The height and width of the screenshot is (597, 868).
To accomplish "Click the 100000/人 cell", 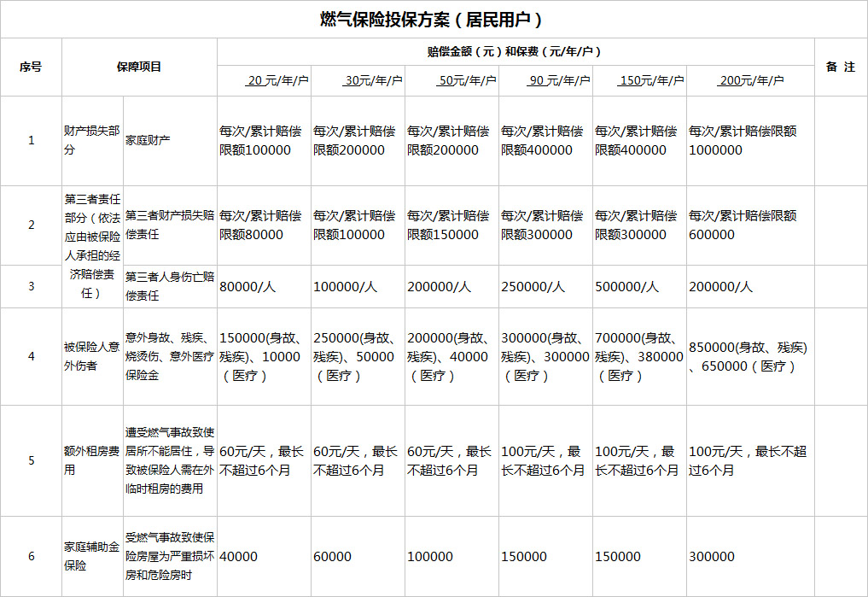I will 358,286.
